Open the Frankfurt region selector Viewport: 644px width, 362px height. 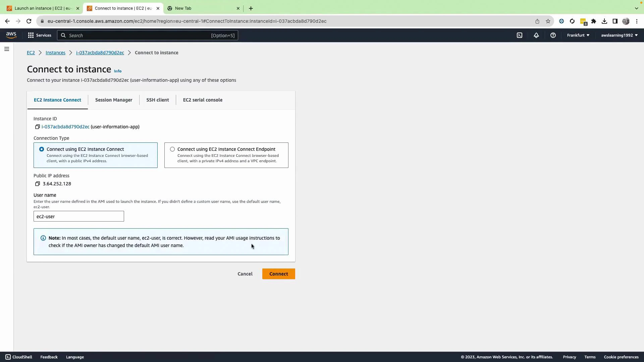click(578, 35)
